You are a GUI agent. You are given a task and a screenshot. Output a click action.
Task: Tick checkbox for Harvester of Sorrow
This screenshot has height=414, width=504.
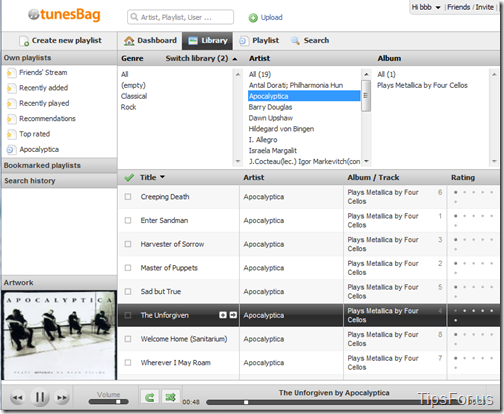coord(128,244)
